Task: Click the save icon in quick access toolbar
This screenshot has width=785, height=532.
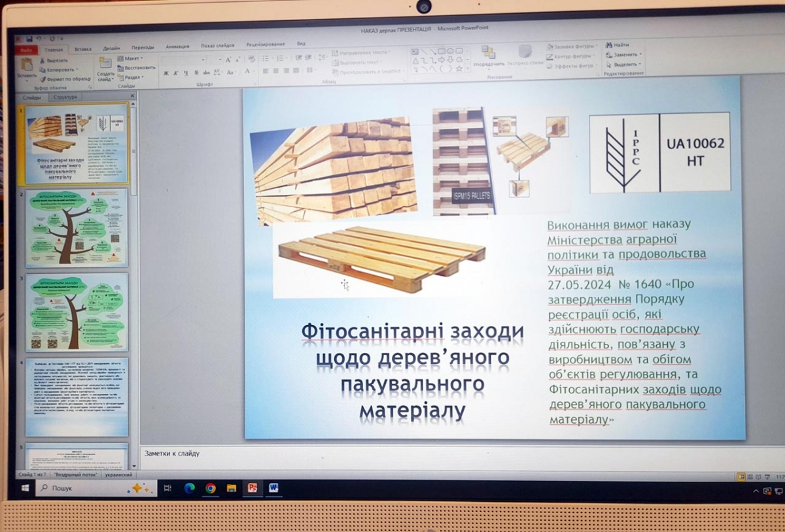Action: pyautogui.click(x=29, y=39)
